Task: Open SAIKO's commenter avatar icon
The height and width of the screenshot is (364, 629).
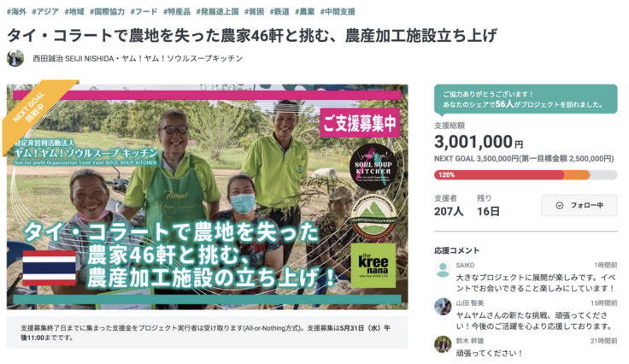Action: [x=443, y=270]
